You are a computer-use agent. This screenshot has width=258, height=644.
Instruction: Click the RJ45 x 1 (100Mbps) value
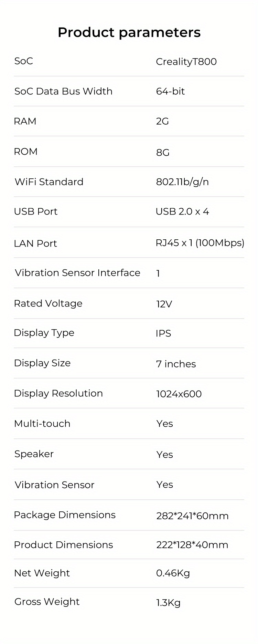[200, 243]
